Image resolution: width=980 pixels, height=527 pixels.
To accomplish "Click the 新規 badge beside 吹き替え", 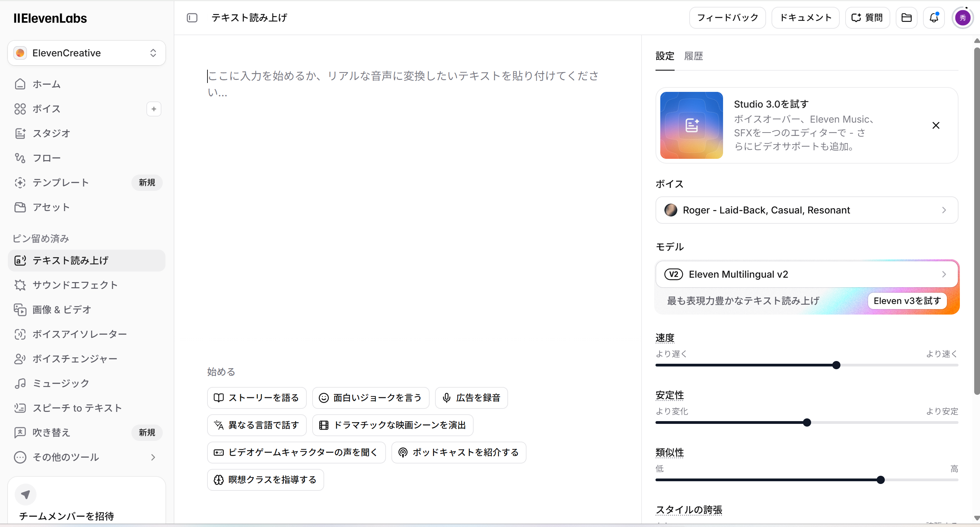I will [147, 433].
